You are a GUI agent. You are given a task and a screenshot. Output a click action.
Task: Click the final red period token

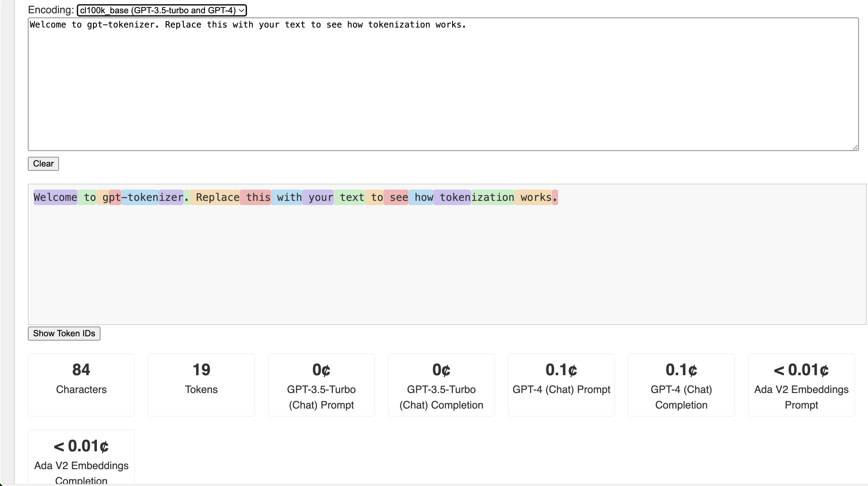[555, 197]
